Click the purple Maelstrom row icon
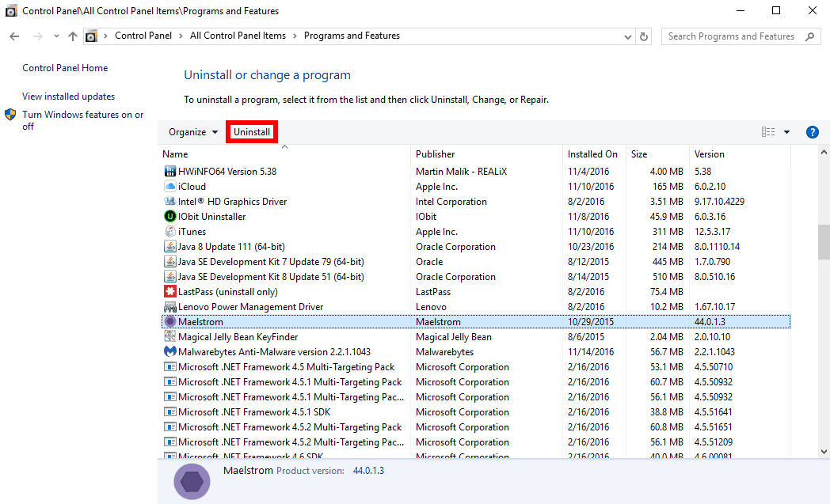830x504 pixels. [170, 321]
